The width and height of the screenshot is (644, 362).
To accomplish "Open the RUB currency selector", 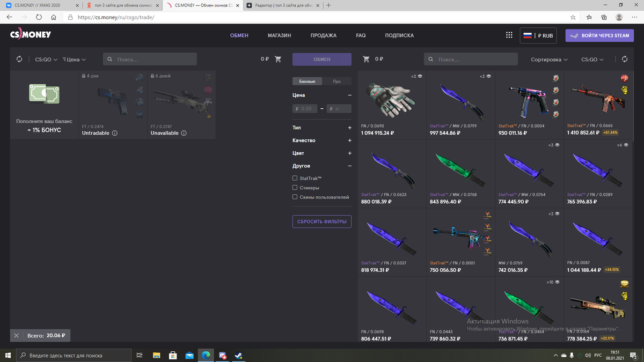I will pyautogui.click(x=538, y=35).
